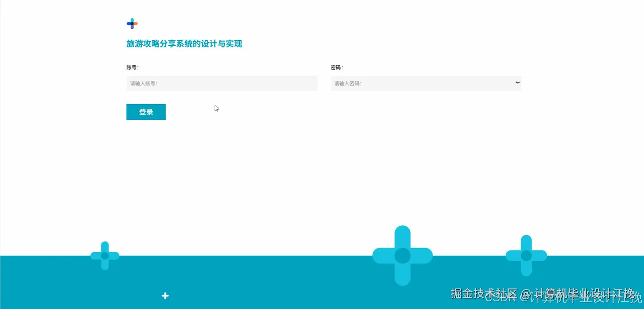Select the 账号: label text

point(132,68)
